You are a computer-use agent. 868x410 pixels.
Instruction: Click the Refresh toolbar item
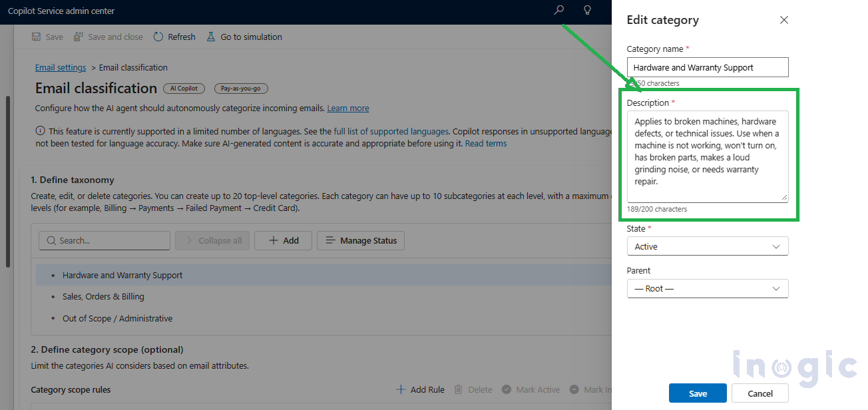(174, 37)
